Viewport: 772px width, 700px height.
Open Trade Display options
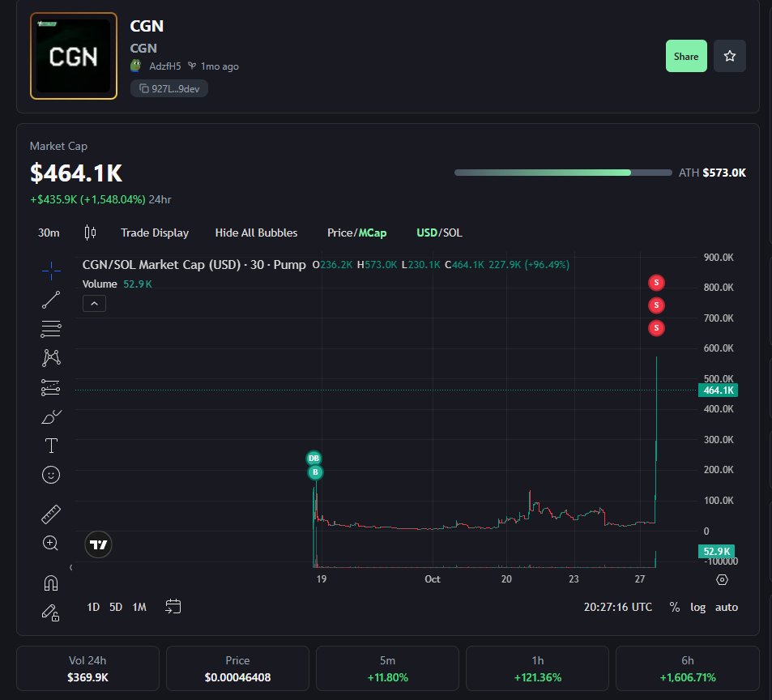(155, 233)
